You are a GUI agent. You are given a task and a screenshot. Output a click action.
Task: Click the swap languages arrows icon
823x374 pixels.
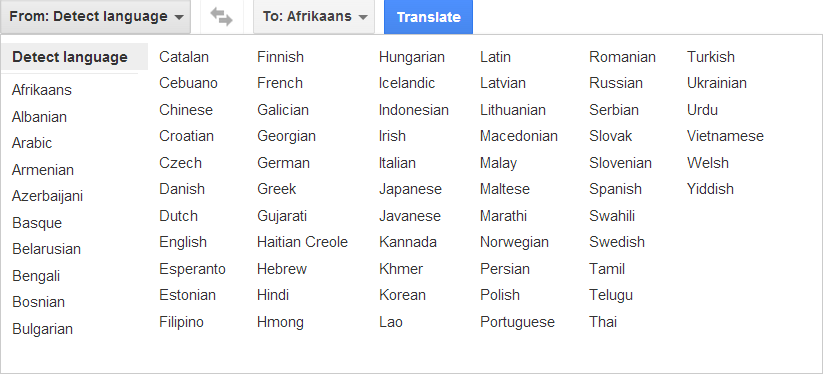(221, 17)
